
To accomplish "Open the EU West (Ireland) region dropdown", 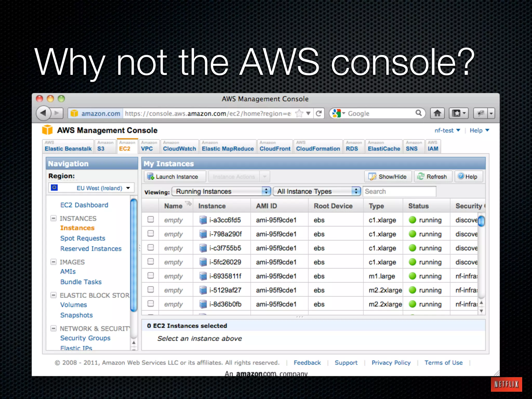I will [91, 188].
